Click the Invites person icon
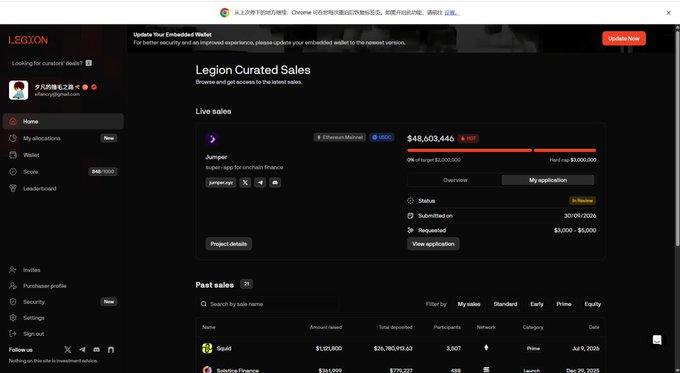This screenshot has width=680, height=373. 13,270
